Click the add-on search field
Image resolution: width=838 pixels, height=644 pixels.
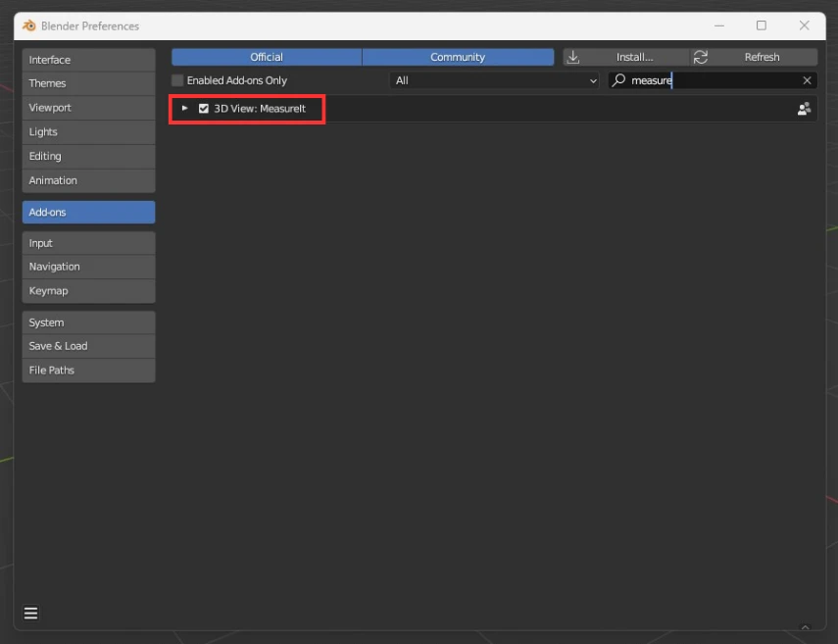coord(713,80)
